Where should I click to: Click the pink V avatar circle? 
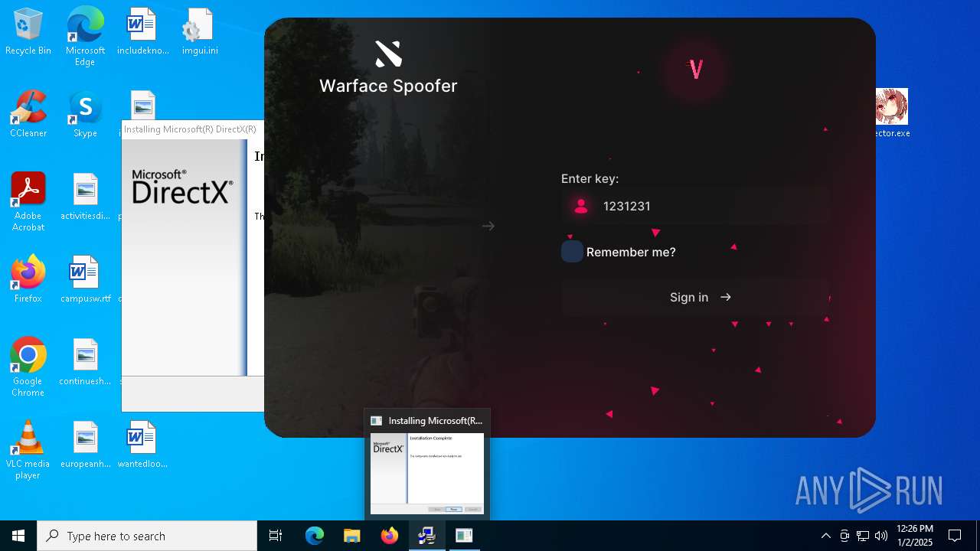[x=696, y=70]
